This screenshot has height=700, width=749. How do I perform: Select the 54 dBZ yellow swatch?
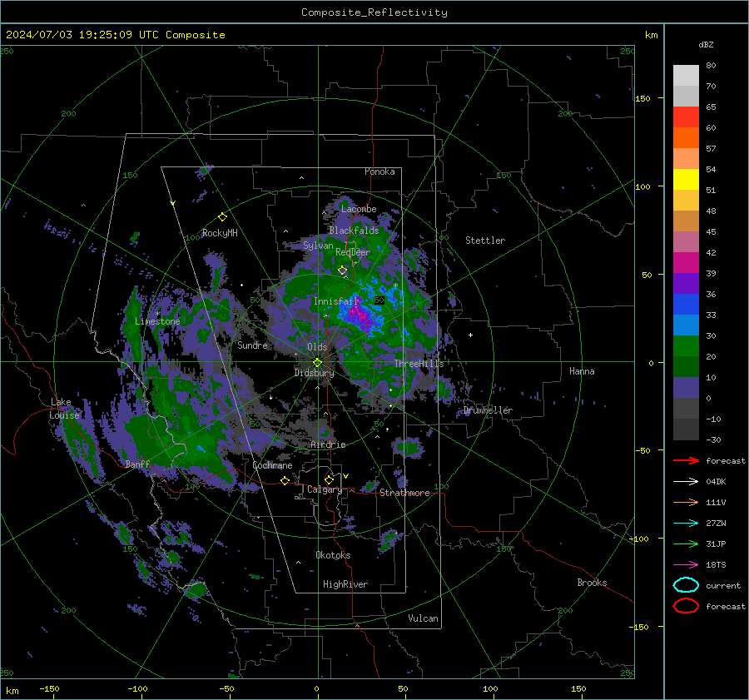click(x=686, y=180)
